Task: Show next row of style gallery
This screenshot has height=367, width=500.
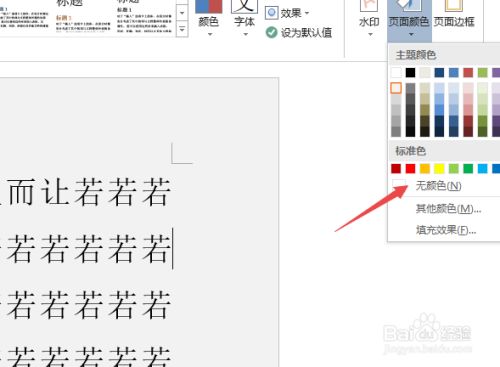Action: pyautogui.click(x=182, y=13)
